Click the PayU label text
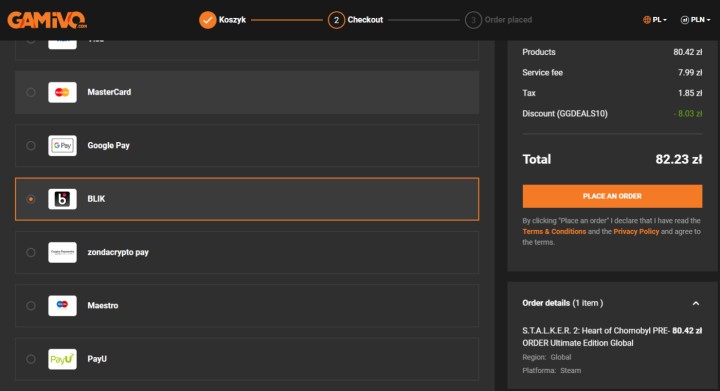The width and height of the screenshot is (720, 391). (x=97, y=359)
